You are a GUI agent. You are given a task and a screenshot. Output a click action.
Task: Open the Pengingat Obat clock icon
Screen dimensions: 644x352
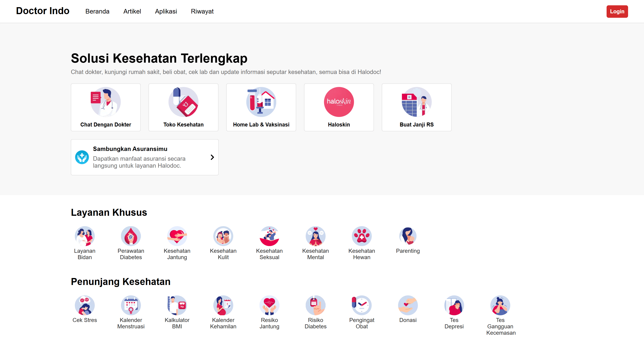click(x=361, y=305)
